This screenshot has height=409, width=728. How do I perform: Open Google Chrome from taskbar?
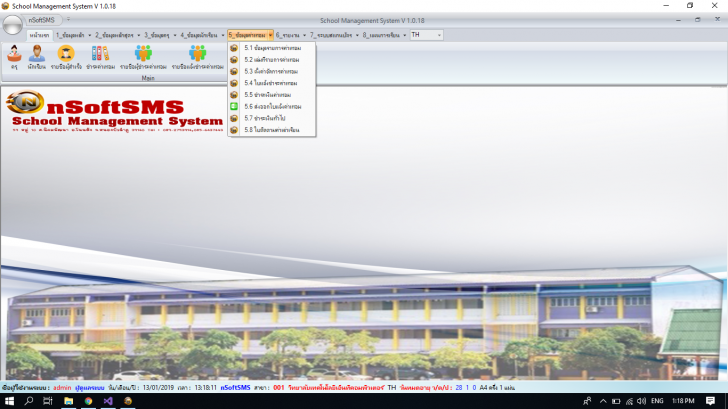(x=88, y=401)
